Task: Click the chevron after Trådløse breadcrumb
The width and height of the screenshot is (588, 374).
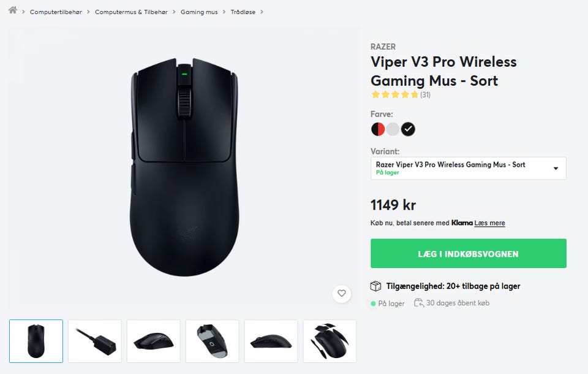Action: (x=262, y=12)
